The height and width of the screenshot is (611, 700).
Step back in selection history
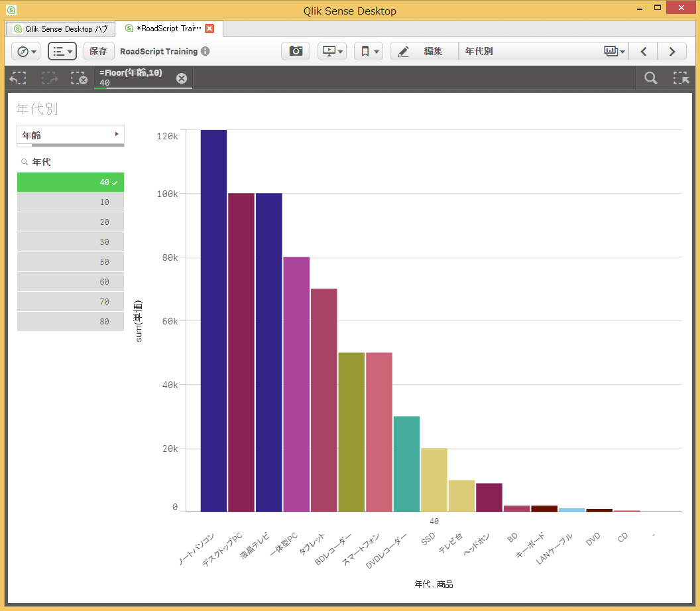pyautogui.click(x=17, y=78)
